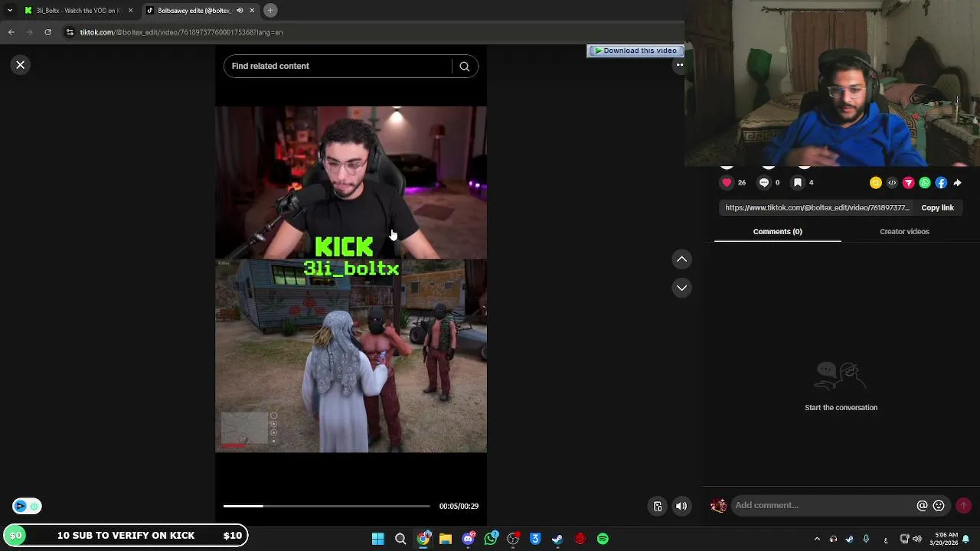This screenshot has width=980, height=551.
Task: Click the Add comment field
Action: pyautogui.click(x=823, y=506)
